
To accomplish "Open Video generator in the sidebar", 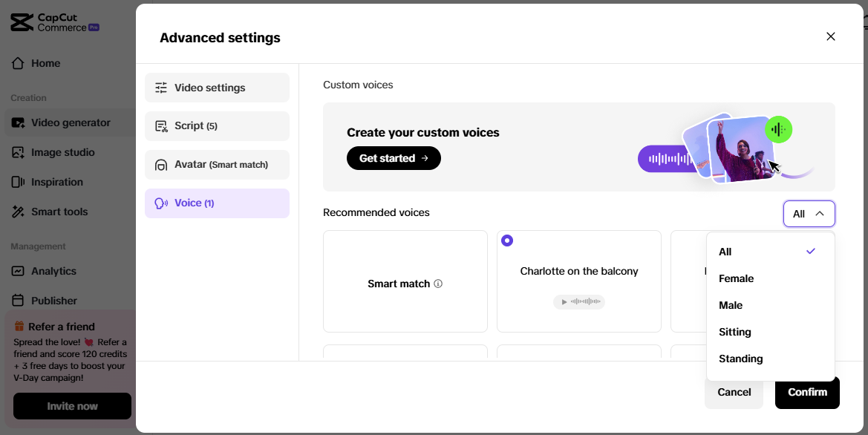I will coord(70,123).
